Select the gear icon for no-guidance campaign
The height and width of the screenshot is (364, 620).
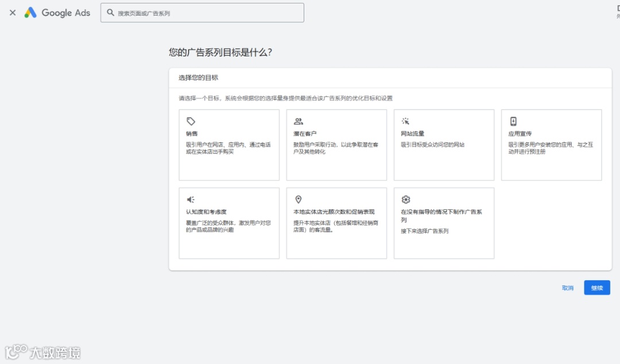point(406,199)
